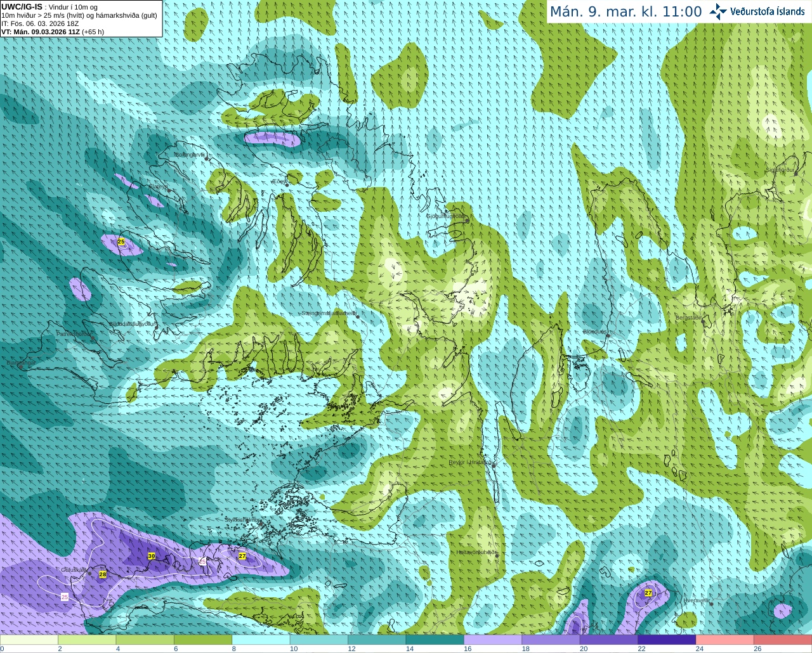
Task: Pick the salmon red legend swatch above 26
Action: point(783,640)
